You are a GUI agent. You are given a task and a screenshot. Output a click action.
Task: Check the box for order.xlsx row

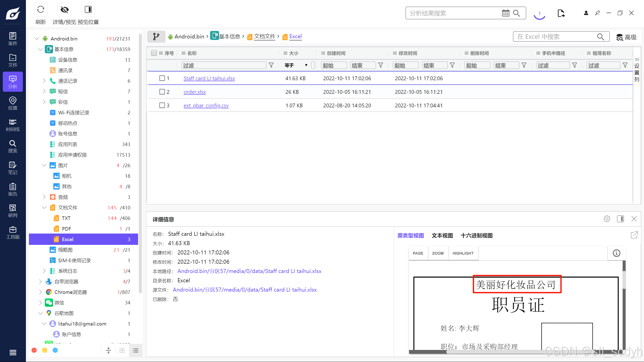pos(162,92)
